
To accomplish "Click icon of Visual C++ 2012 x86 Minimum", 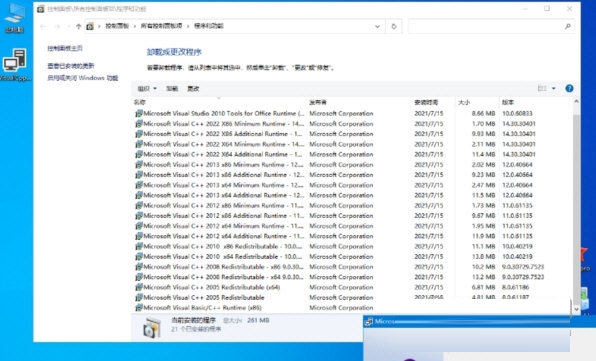I will tap(139, 206).
